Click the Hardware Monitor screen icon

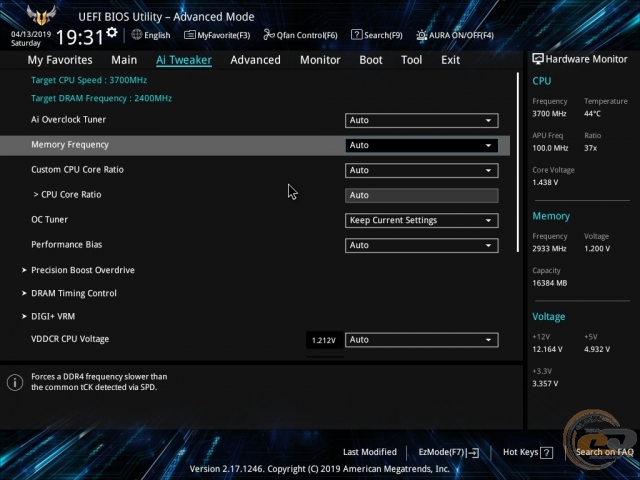538,59
